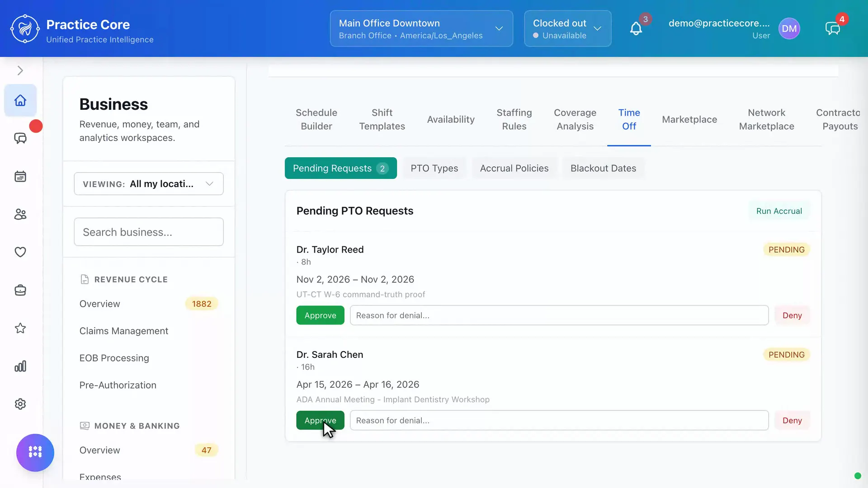Image resolution: width=868 pixels, height=488 pixels.
Task: Open the settings gear sidebar icon
Action: (20, 404)
